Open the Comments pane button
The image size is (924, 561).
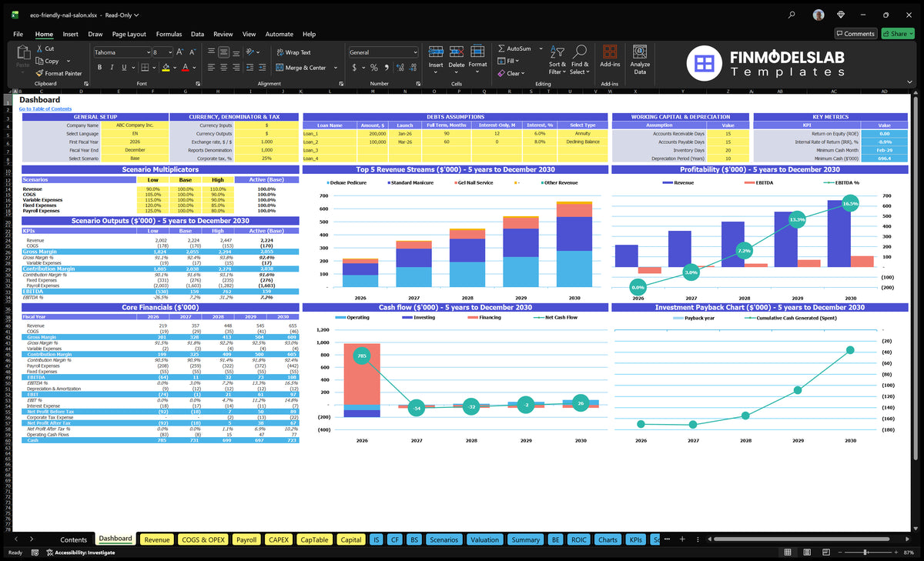point(855,34)
